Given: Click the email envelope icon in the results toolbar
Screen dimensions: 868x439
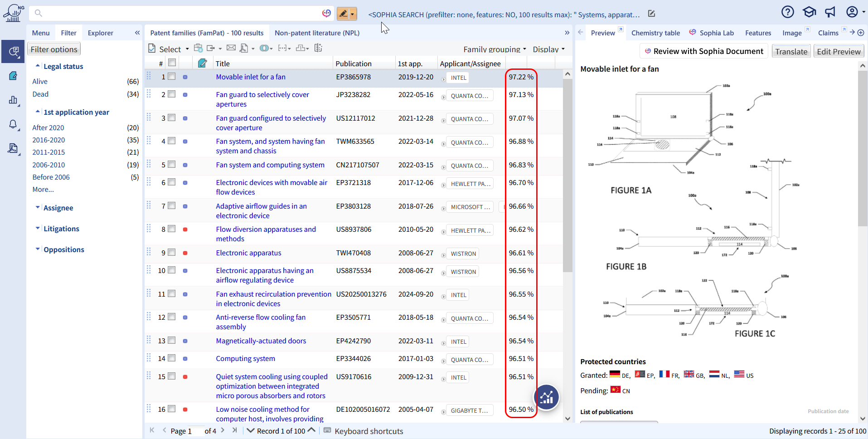Looking at the screenshot, I should (x=231, y=48).
